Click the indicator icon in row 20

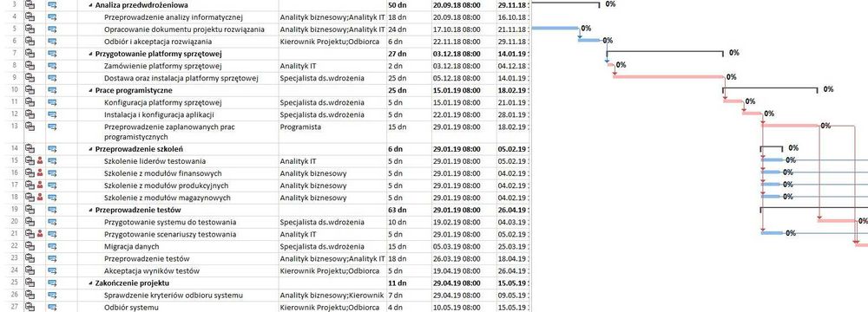[x=30, y=222]
